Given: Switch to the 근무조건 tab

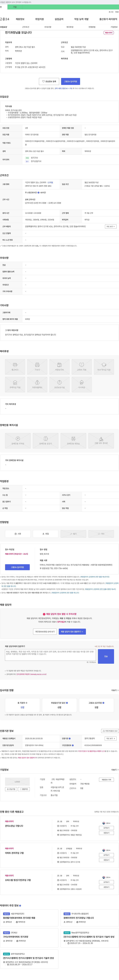Looking at the screenshot, I should 26,27.
